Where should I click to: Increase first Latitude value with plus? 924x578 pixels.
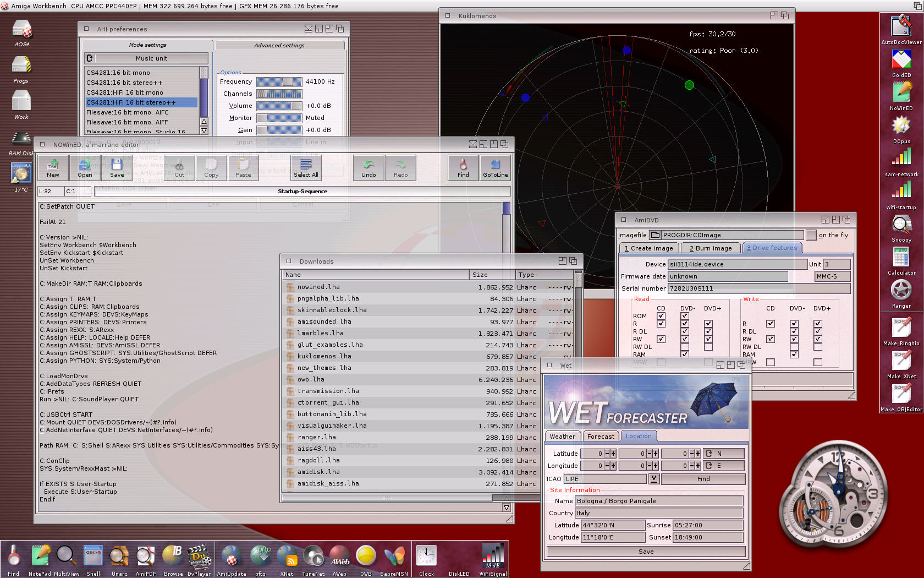pyautogui.click(x=613, y=454)
